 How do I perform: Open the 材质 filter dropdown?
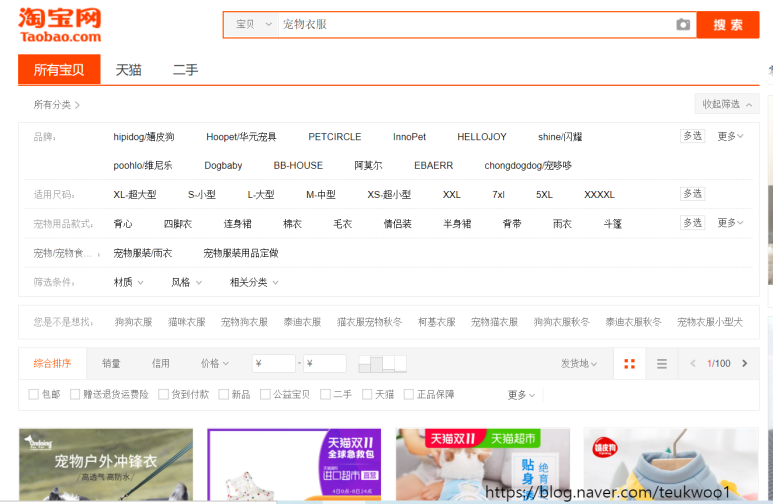(x=128, y=282)
